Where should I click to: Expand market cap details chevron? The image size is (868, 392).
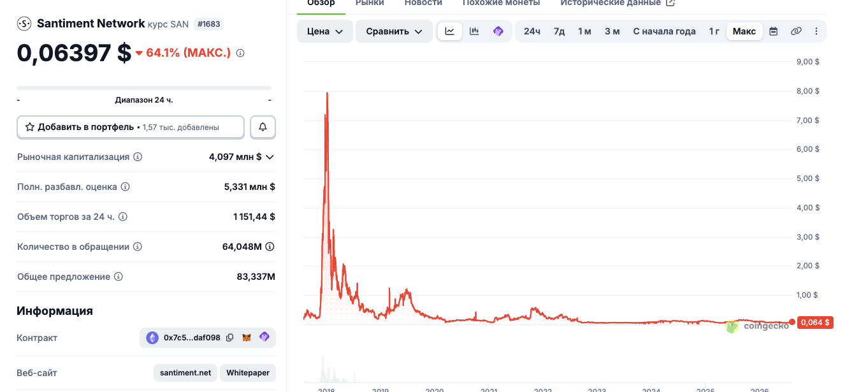[x=270, y=157]
